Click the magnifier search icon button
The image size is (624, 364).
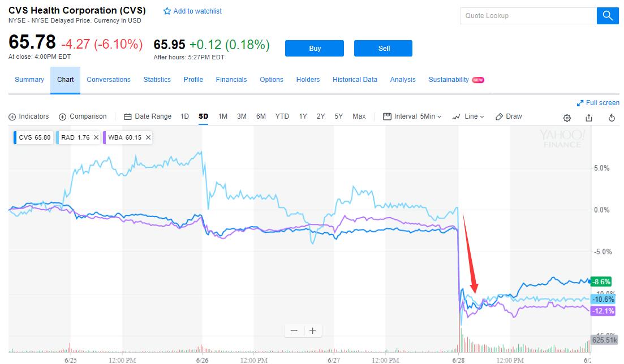[607, 16]
